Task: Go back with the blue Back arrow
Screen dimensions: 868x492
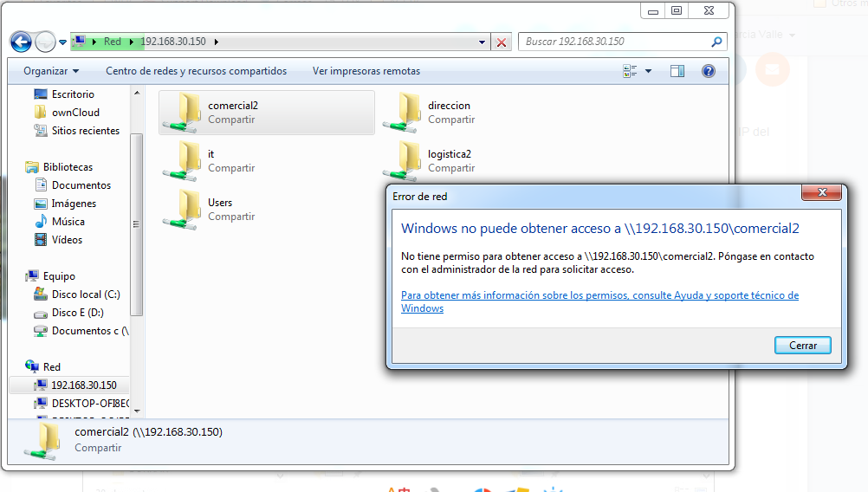Action: [x=21, y=42]
